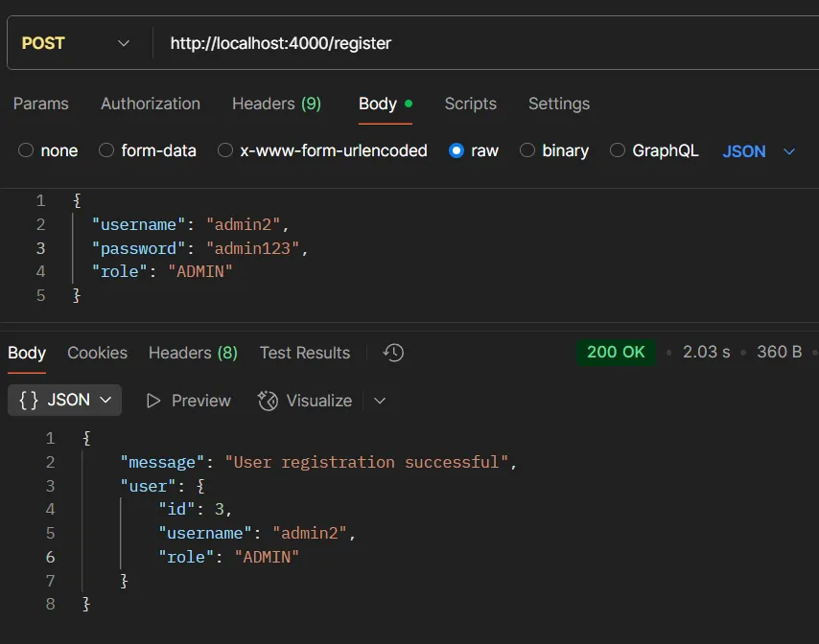The width and height of the screenshot is (819, 644).
Task: Open the response history clock icon
Action: coord(392,353)
